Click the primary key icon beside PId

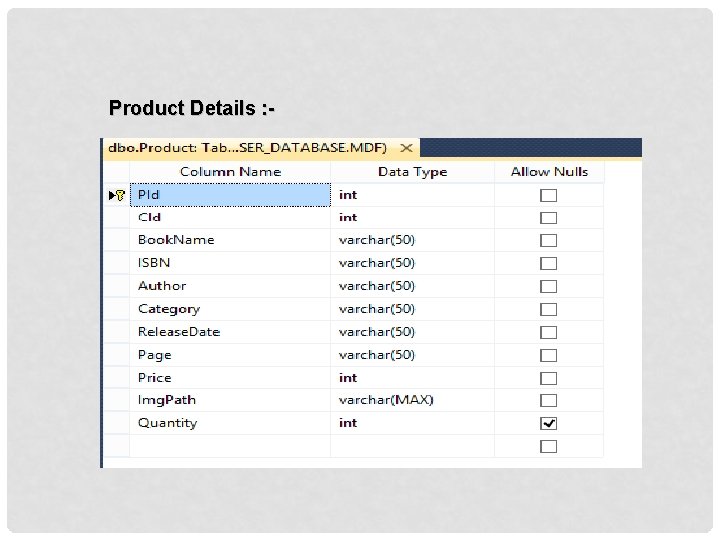click(120, 195)
